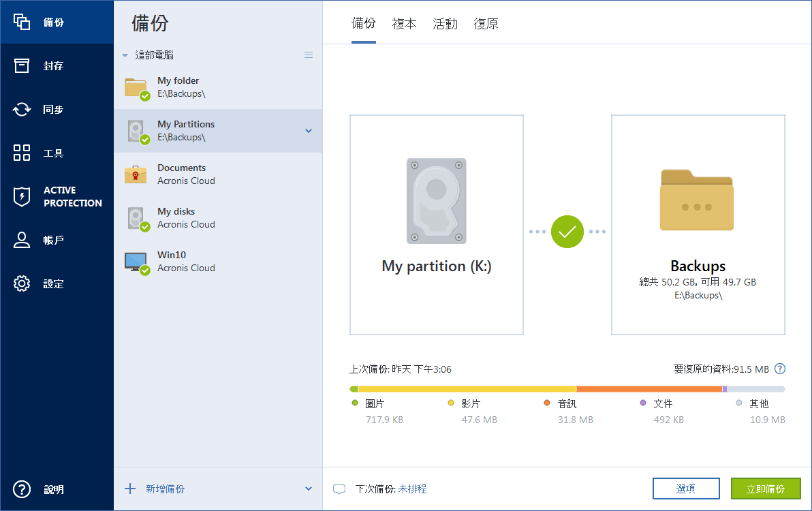The image size is (812, 511).
Task: Click the 立即備份 backup now button
Action: (x=766, y=489)
